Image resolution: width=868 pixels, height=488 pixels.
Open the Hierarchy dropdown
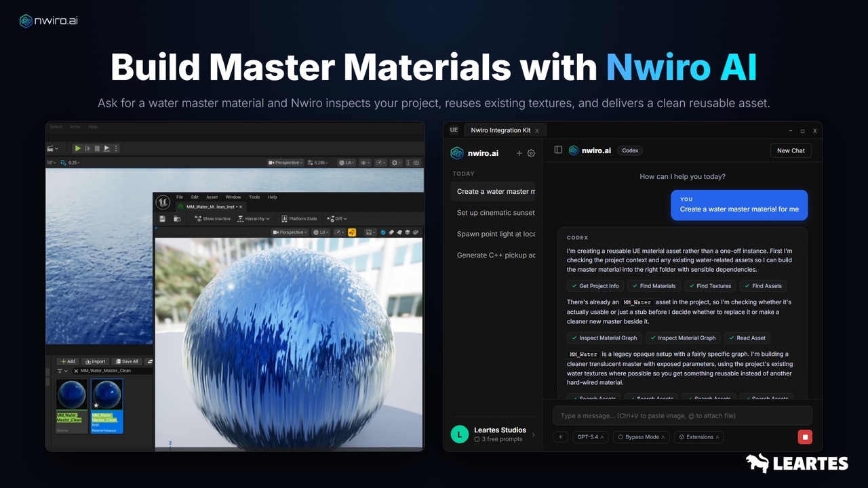[x=254, y=219]
